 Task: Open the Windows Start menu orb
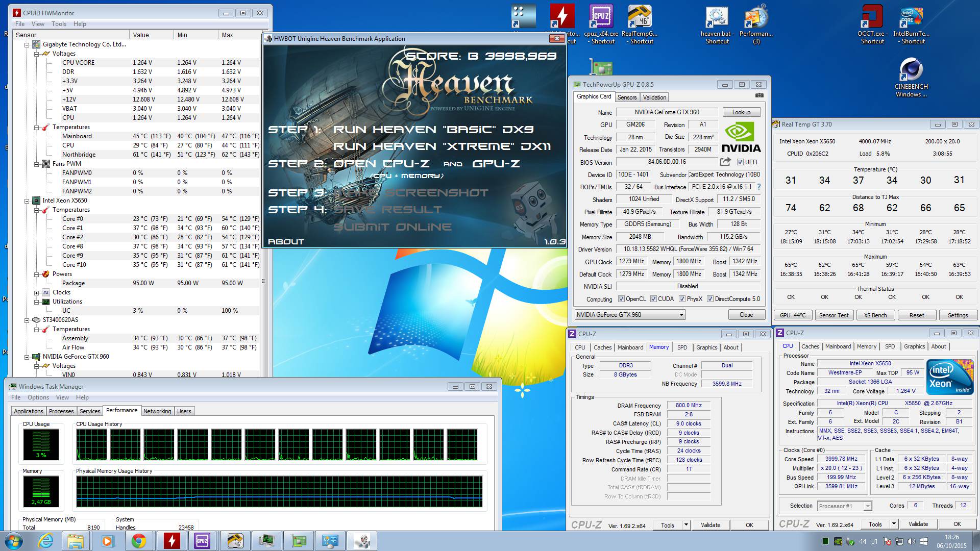tap(14, 541)
